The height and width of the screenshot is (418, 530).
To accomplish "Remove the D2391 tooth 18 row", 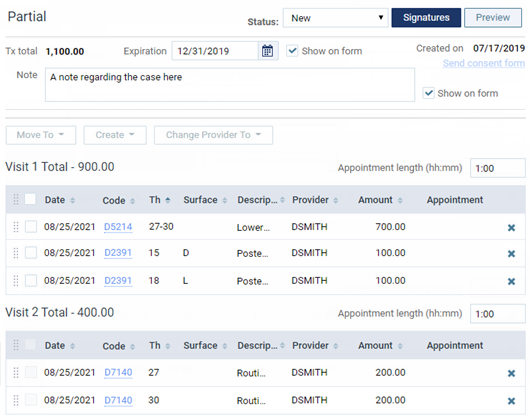I will click(x=511, y=281).
